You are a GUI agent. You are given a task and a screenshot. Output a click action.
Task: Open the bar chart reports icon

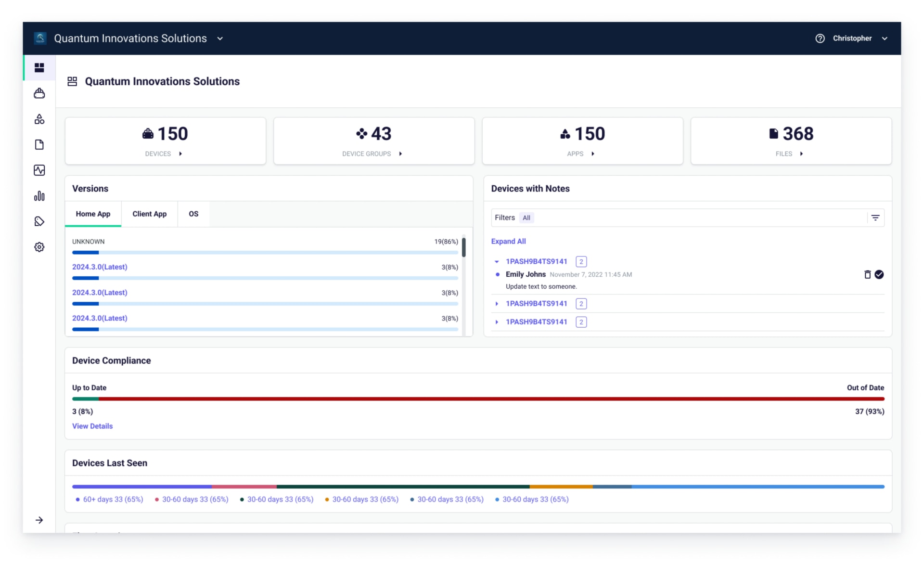39,196
